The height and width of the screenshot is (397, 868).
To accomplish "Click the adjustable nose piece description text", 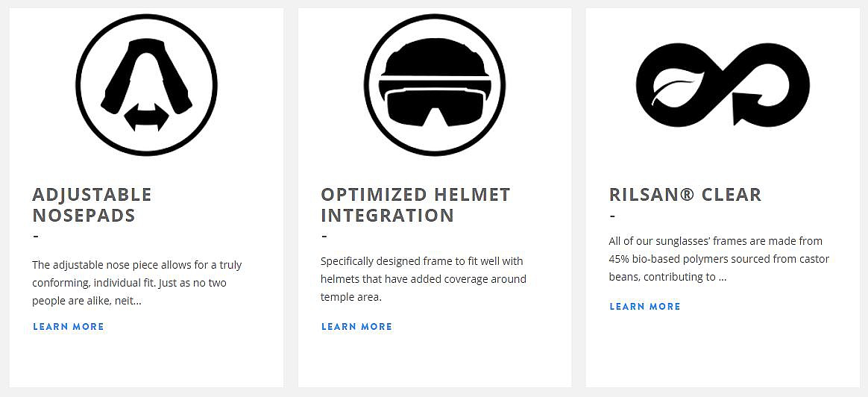I will (x=137, y=283).
